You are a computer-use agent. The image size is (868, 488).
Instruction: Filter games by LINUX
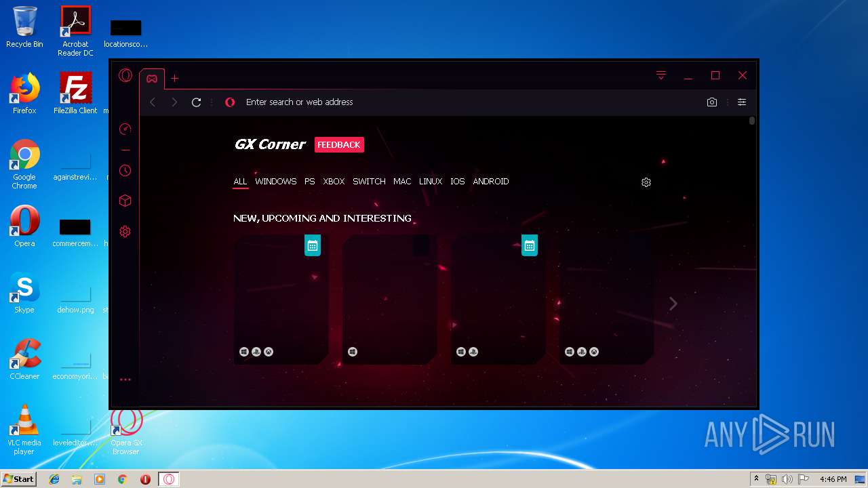431,182
